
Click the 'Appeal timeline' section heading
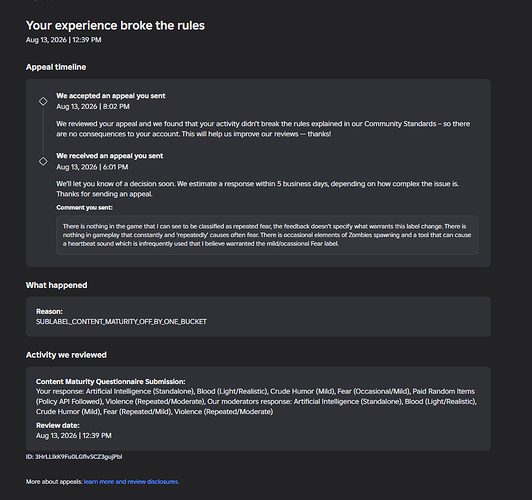click(56, 67)
